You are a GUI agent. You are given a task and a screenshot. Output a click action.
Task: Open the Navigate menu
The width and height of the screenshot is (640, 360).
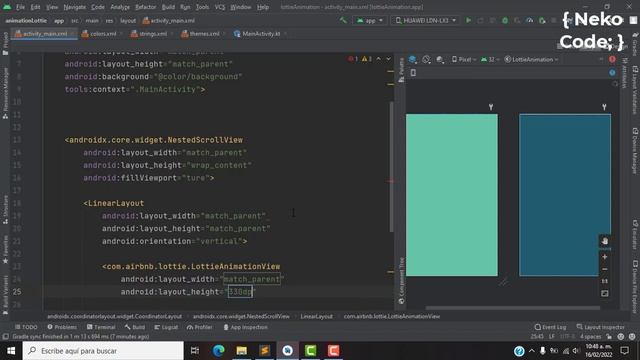[75, 7]
